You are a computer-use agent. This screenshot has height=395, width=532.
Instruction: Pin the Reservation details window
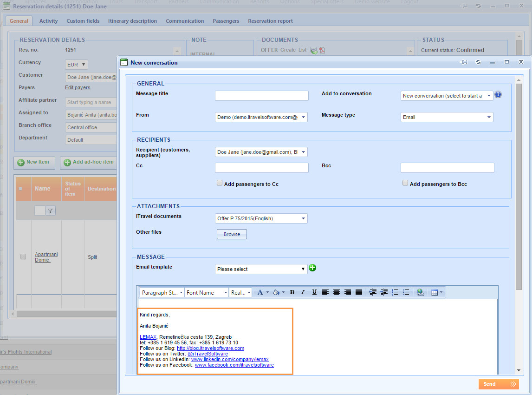pyautogui.click(x=465, y=6)
